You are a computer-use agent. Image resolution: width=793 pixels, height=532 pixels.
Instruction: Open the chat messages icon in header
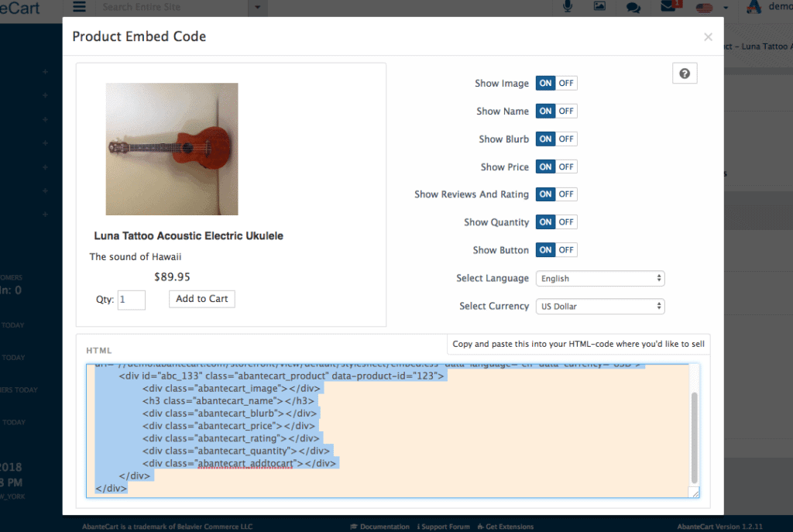[633, 7]
